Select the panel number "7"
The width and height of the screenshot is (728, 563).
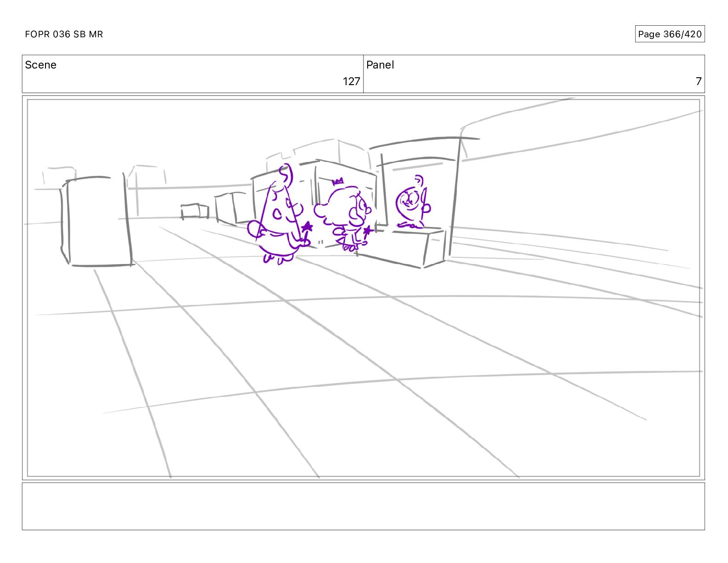(x=699, y=81)
